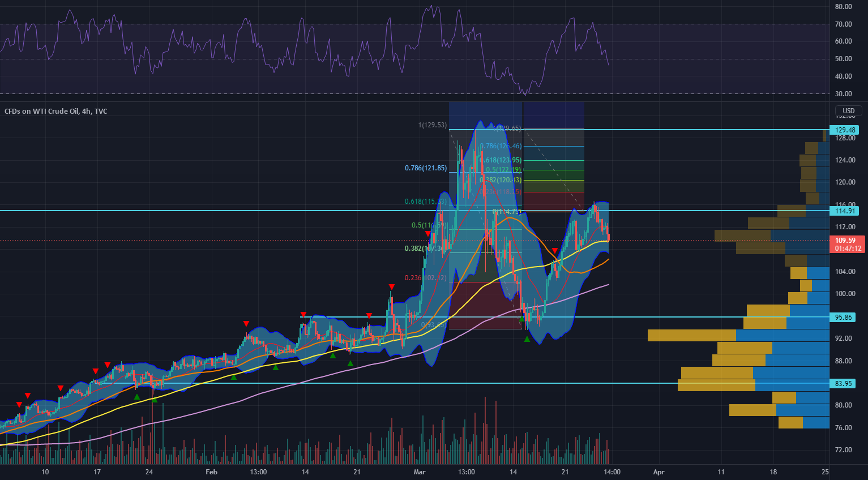868x480 pixels.
Task: Click the 14:00 label on the time axis
Action: pyautogui.click(x=612, y=472)
